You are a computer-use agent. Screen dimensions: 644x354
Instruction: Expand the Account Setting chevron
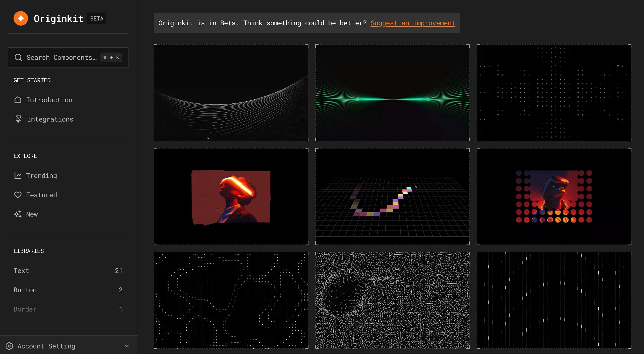click(x=127, y=346)
